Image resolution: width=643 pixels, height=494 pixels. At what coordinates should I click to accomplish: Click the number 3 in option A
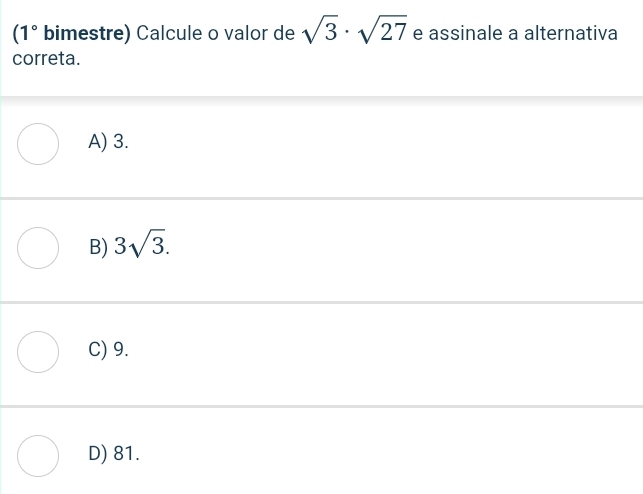120,142
